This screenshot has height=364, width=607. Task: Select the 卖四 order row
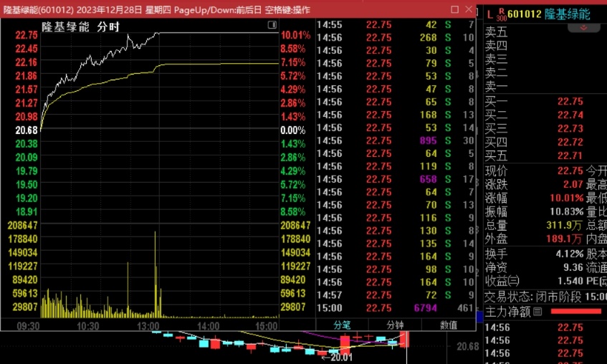(545, 45)
